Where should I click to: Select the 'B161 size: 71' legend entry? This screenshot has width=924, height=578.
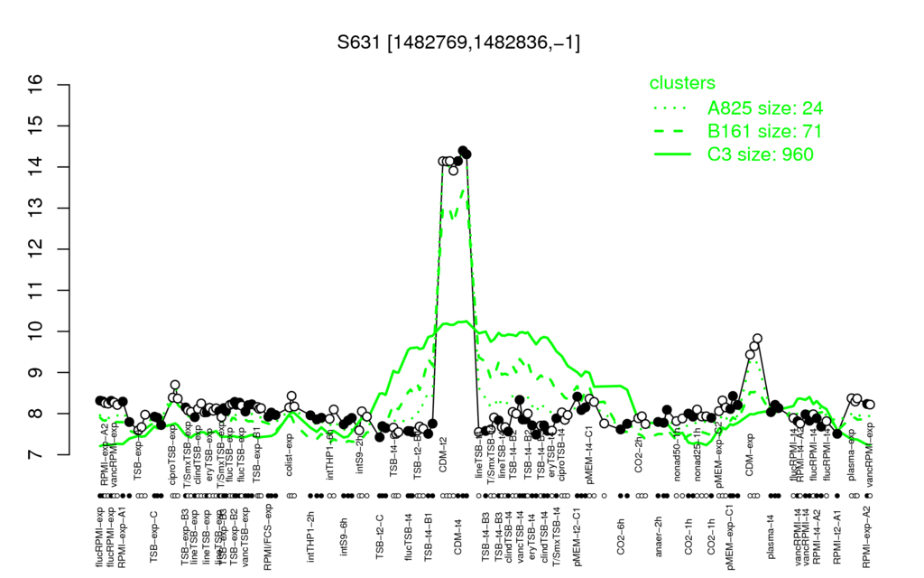pyautogui.click(x=764, y=131)
